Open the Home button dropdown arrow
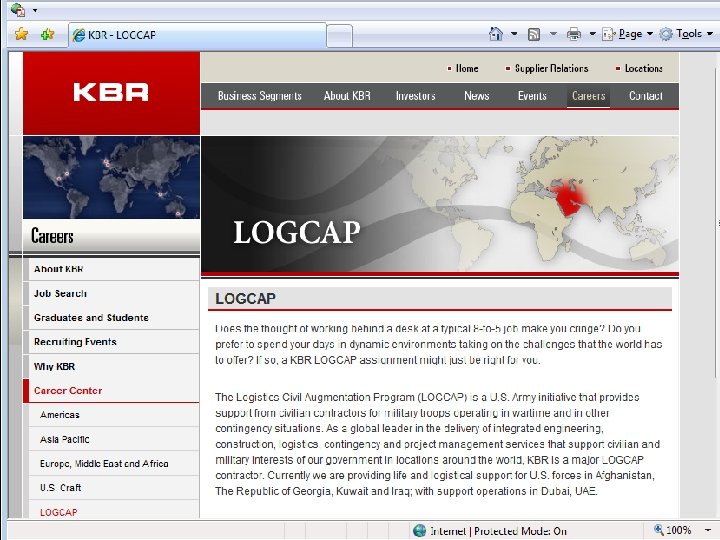This screenshot has height=540, width=720. coord(514,34)
